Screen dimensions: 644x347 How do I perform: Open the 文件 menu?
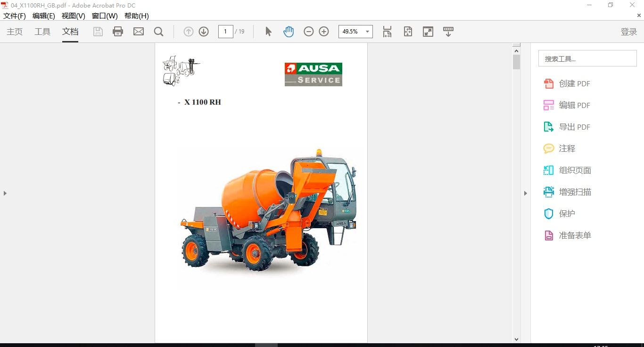pos(14,16)
